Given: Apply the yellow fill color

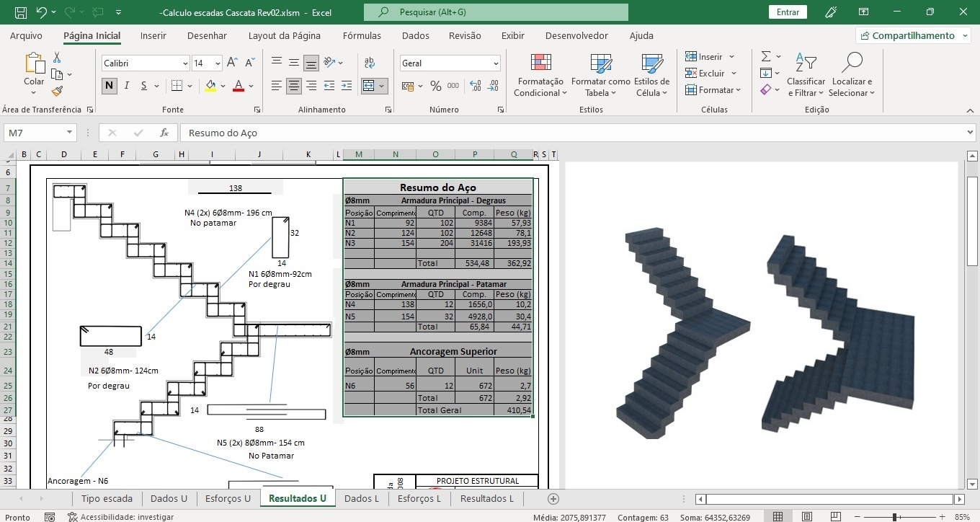Looking at the screenshot, I should click(210, 86).
